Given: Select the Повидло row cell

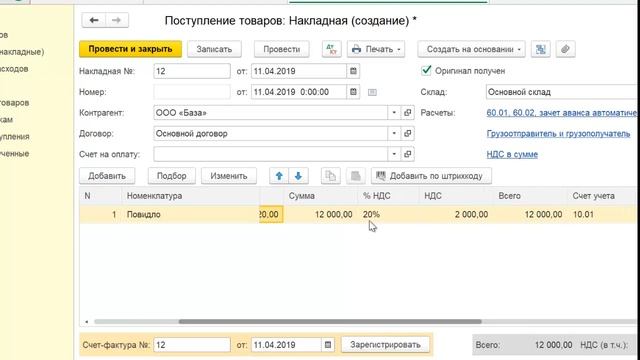Looking at the screenshot, I should click(x=191, y=214).
